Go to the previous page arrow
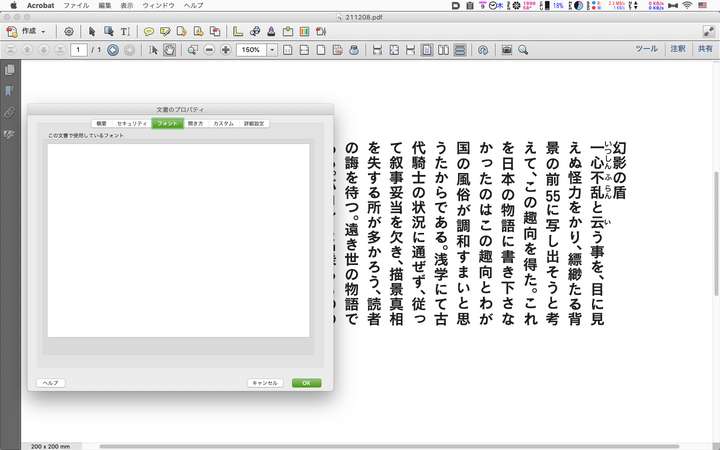This screenshot has width=720, height=450. [x=28, y=50]
